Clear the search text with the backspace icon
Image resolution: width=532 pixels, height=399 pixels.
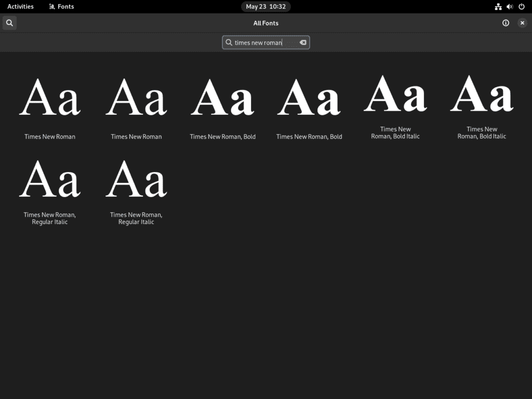coord(303,42)
